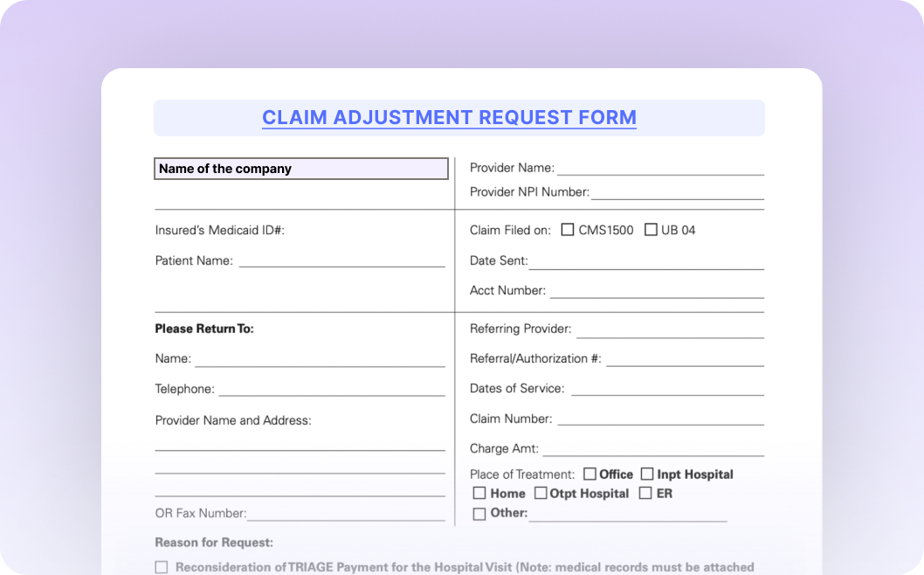
Task: Tick the Otpt Hospital checkbox
Action: coord(541,493)
